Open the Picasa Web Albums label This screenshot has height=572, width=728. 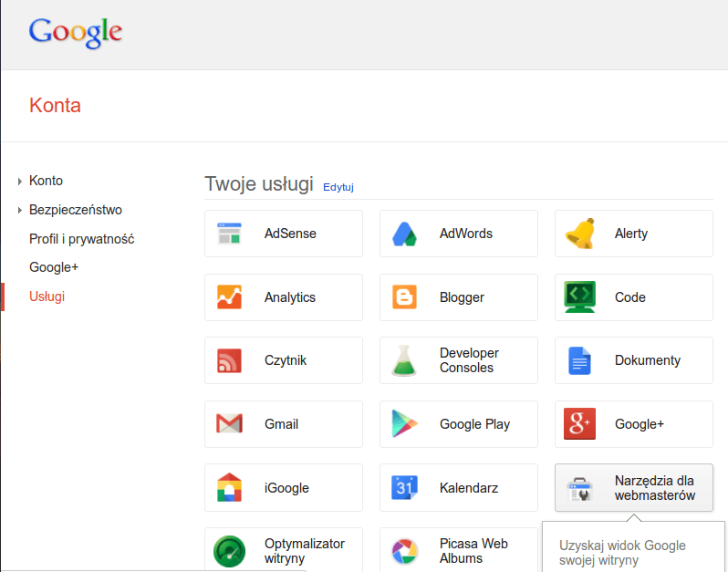click(474, 551)
